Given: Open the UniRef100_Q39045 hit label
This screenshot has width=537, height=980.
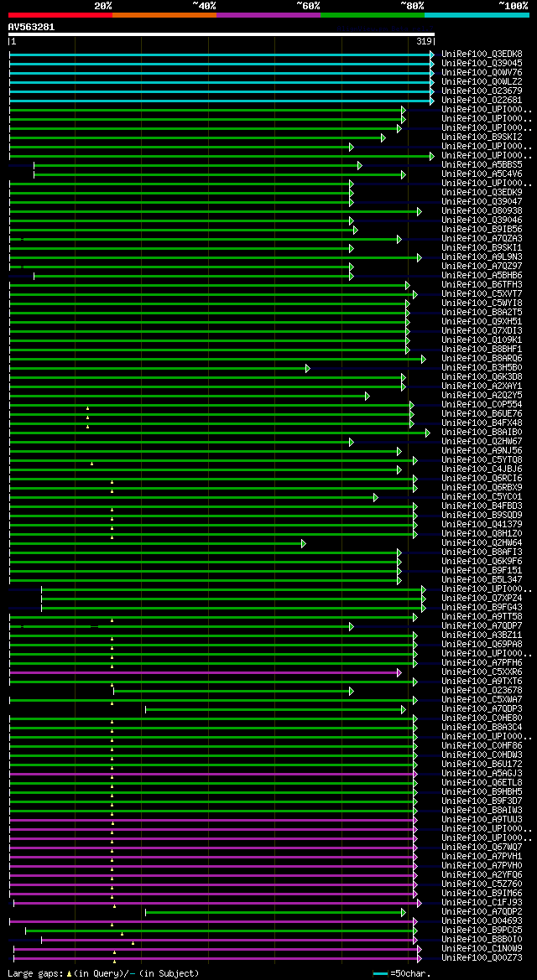Looking at the screenshot, I should click(x=482, y=64).
